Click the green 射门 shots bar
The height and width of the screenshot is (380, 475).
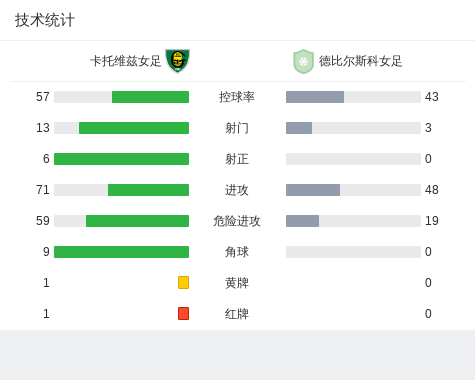click(x=134, y=128)
